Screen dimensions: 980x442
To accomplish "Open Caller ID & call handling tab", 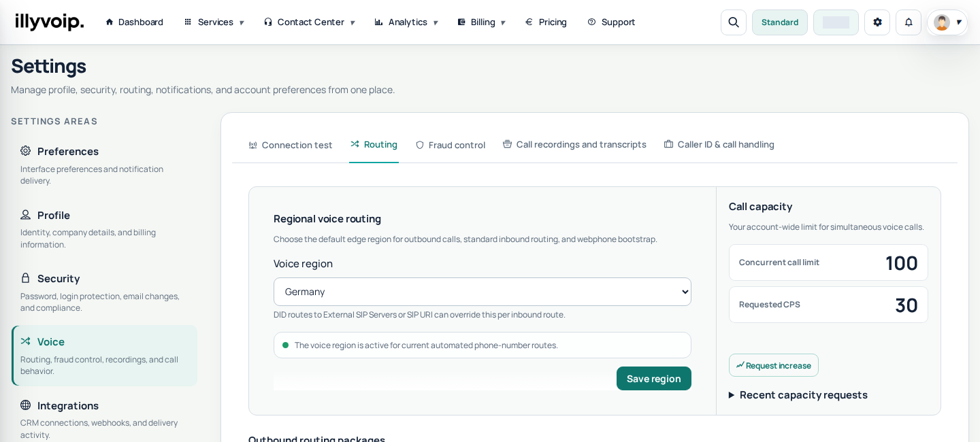I will click(x=719, y=144).
